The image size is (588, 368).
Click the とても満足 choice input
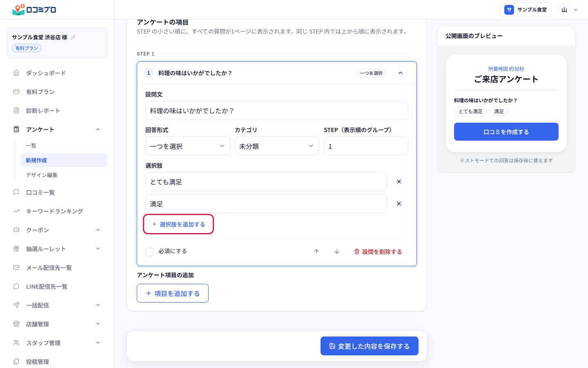266,182
